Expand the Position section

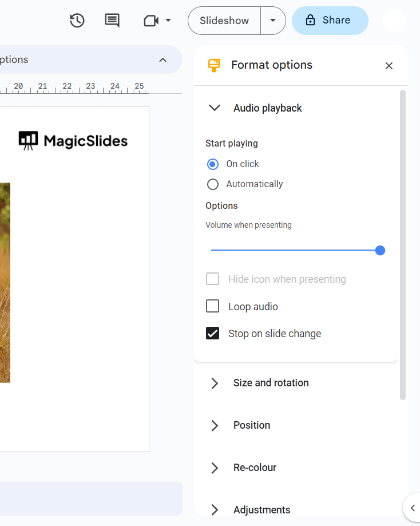[215, 425]
